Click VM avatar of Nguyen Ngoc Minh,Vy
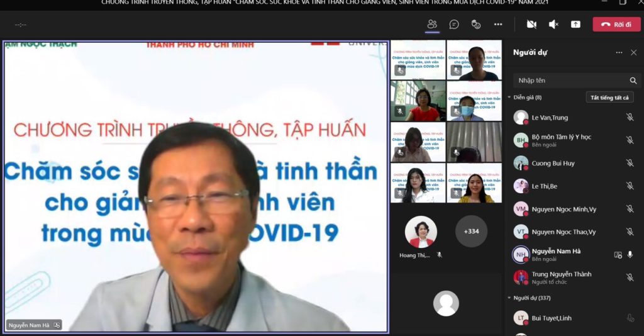The height and width of the screenshot is (336, 644). click(x=521, y=209)
